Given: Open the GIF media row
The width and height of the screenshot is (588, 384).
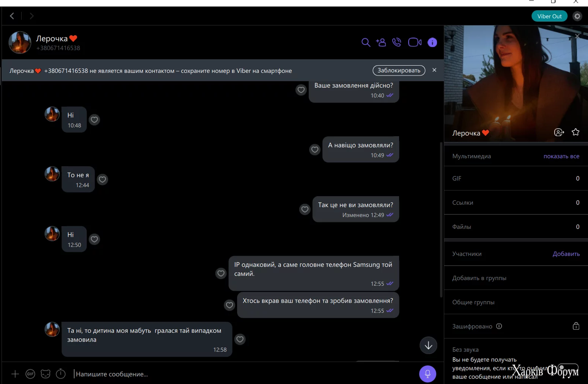Looking at the screenshot, I should coord(516,178).
